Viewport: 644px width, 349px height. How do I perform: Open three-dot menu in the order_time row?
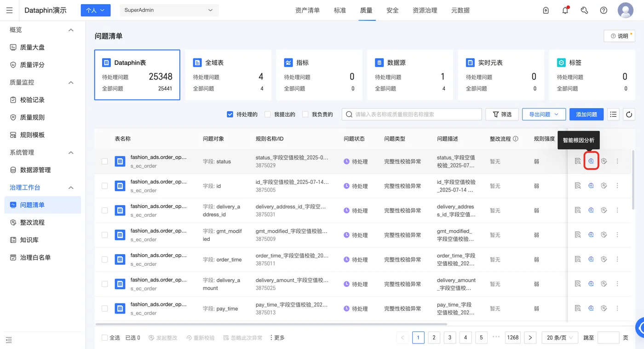tap(617, 259)
